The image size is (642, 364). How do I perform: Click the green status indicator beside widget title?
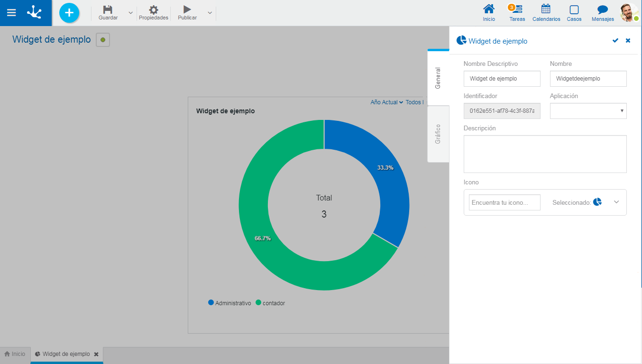coord(103,40)
